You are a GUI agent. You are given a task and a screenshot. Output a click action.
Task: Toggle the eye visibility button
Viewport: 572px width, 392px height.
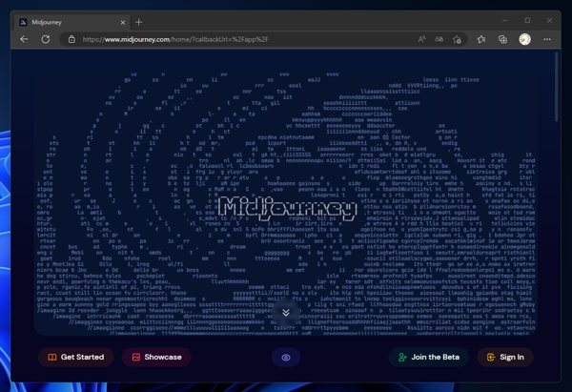[286, 358]
